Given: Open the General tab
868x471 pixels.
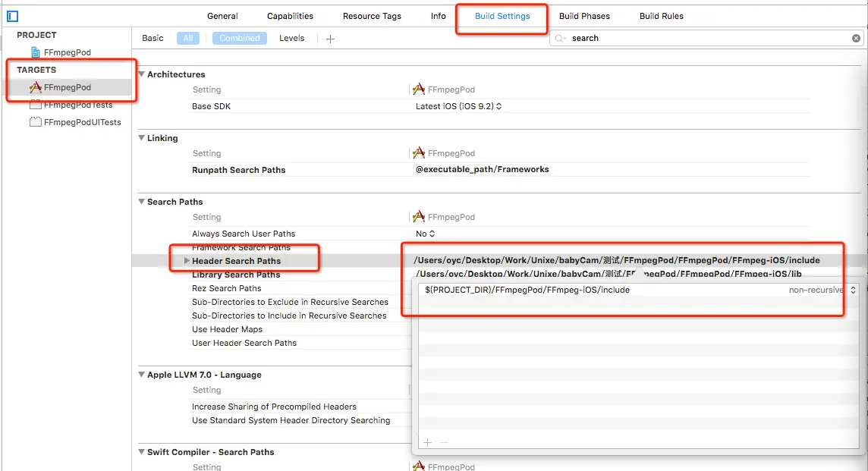Looking at the screenshot, I should coord(222,16).
